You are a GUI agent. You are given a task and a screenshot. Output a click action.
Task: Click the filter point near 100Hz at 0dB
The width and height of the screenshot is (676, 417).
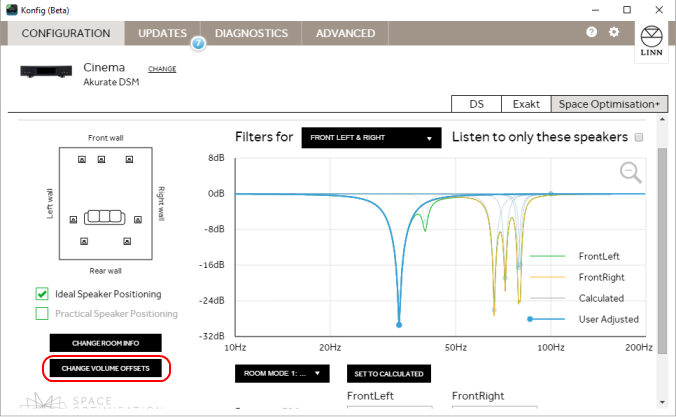click(x=551, y=194)
